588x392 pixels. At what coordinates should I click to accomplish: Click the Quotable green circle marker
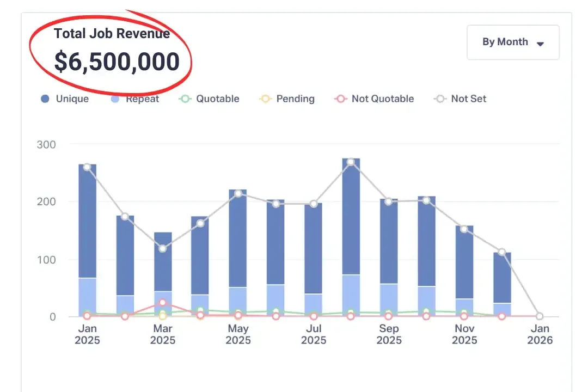click(185, 99)
